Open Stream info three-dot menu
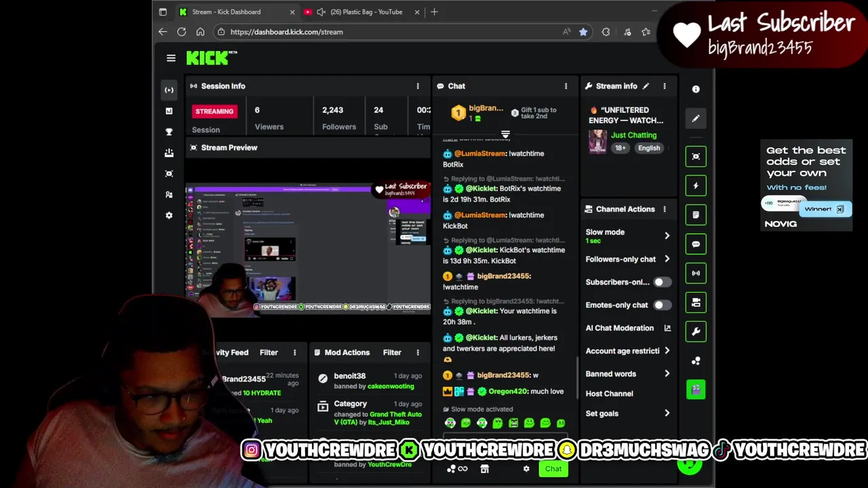The width and height of the screenshot is (868, 488). coord(665,86)
